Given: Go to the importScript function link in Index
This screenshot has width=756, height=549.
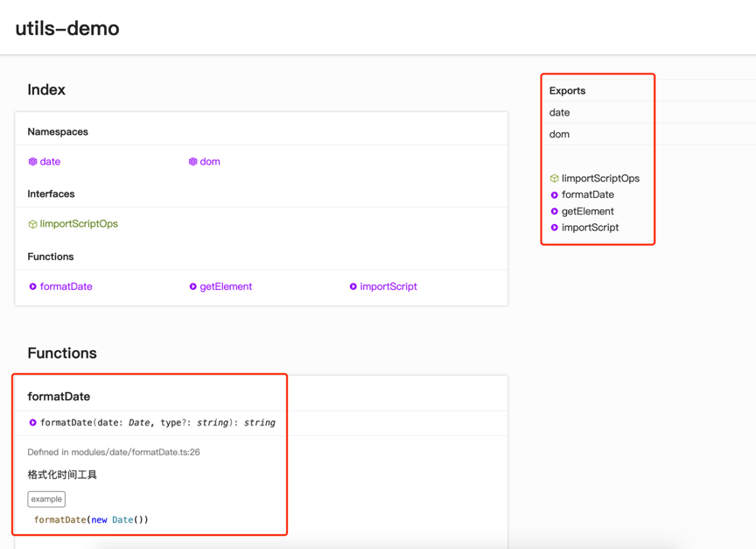Looking at the screenshot, I should (x=388, y=286).
